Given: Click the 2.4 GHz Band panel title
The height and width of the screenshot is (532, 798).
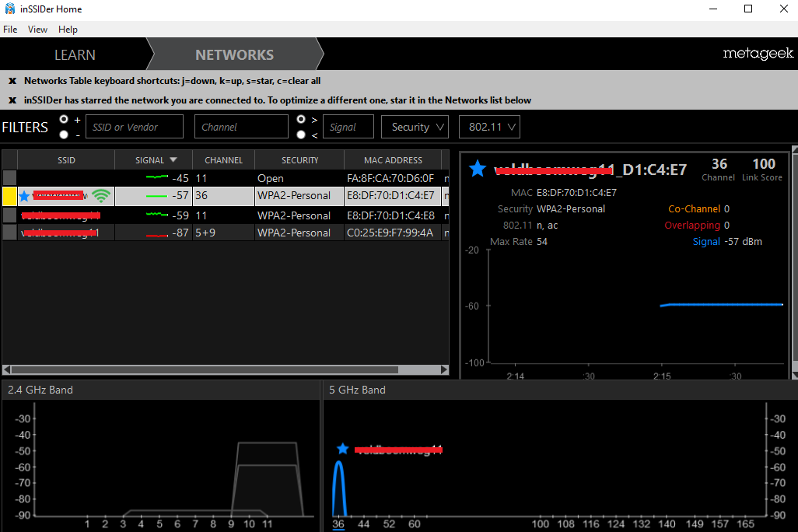Looking at the screenshot, I should pyautogui.click(x=40, y=390).
